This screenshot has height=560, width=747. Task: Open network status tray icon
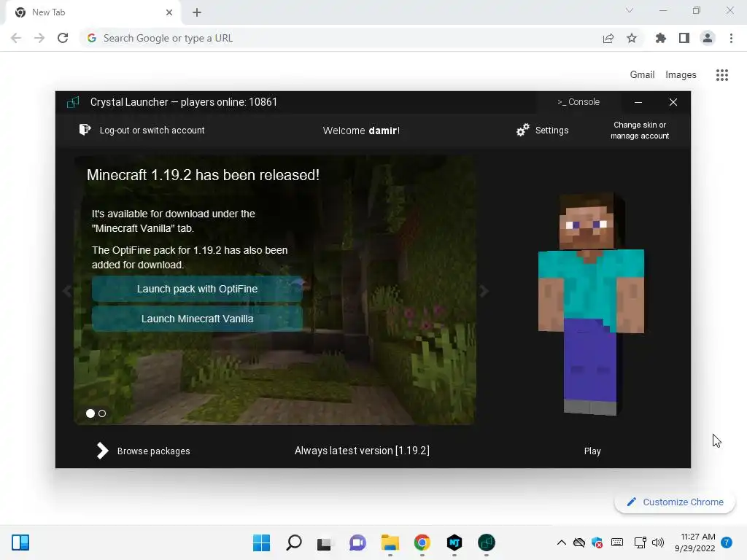click(640, 542)
